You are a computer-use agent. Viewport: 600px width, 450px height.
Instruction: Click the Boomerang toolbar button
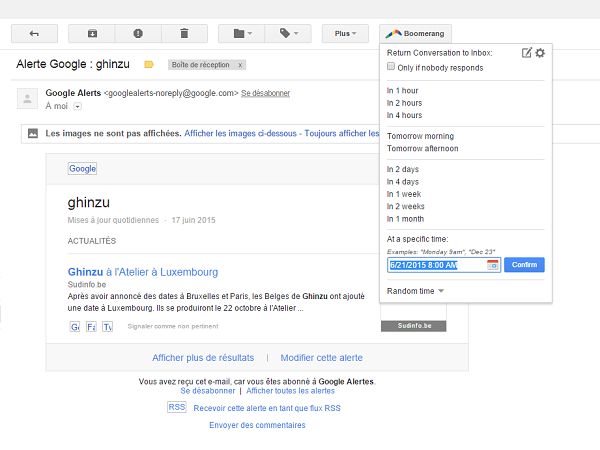tap(415, 34)
